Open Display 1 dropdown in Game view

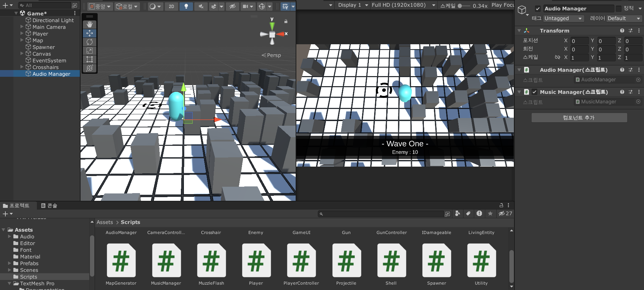click(x=353, y=5)
